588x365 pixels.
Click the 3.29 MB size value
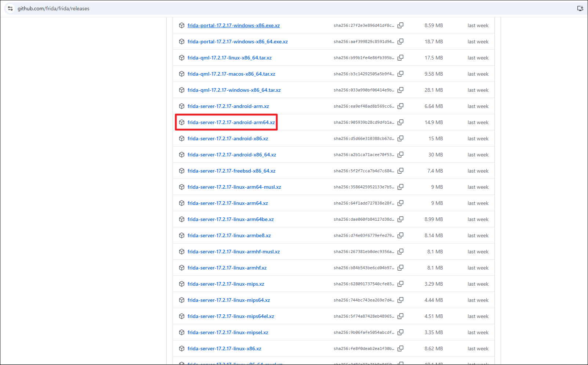click(x=434, y=284)
